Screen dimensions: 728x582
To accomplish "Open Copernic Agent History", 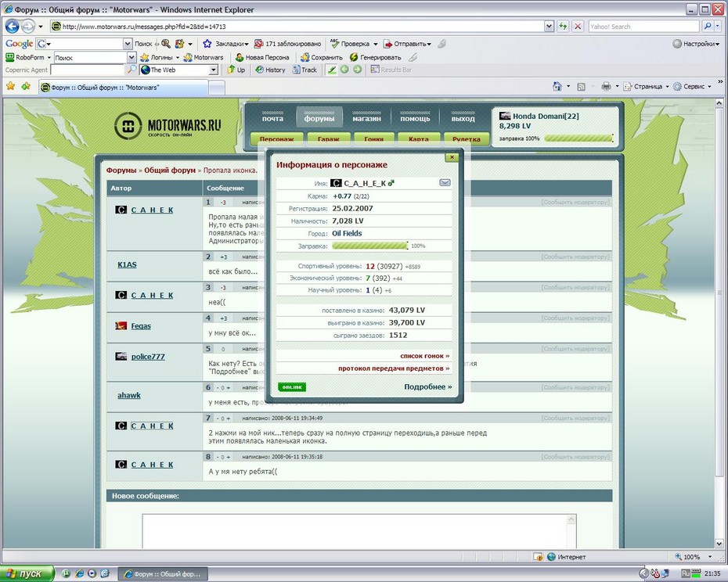I will 270,70.
